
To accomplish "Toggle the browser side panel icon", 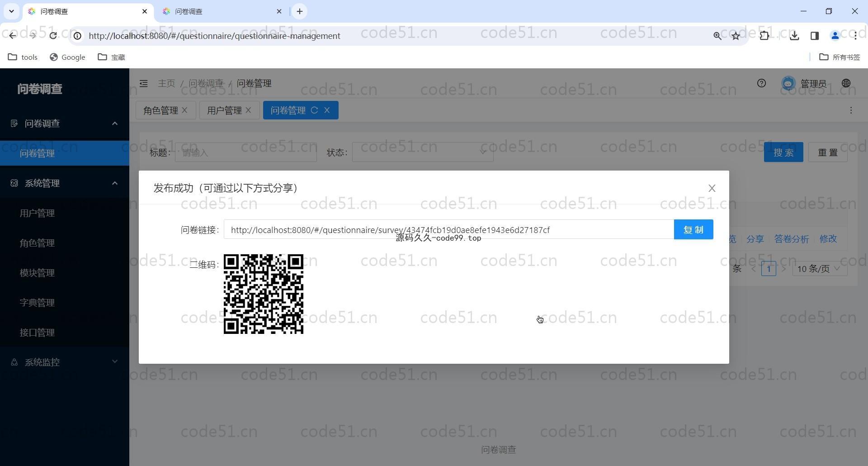I will click(815, 36).
